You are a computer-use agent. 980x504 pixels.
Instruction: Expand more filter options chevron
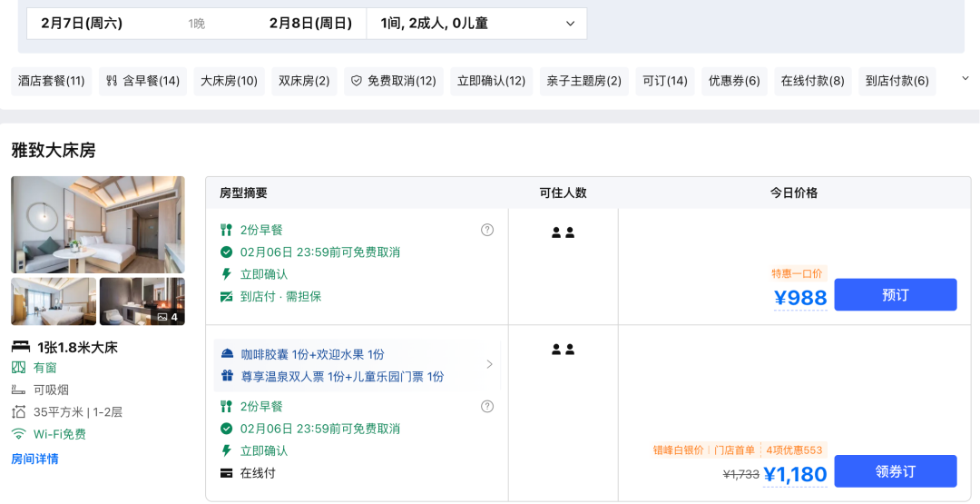(x=965, y=78)
